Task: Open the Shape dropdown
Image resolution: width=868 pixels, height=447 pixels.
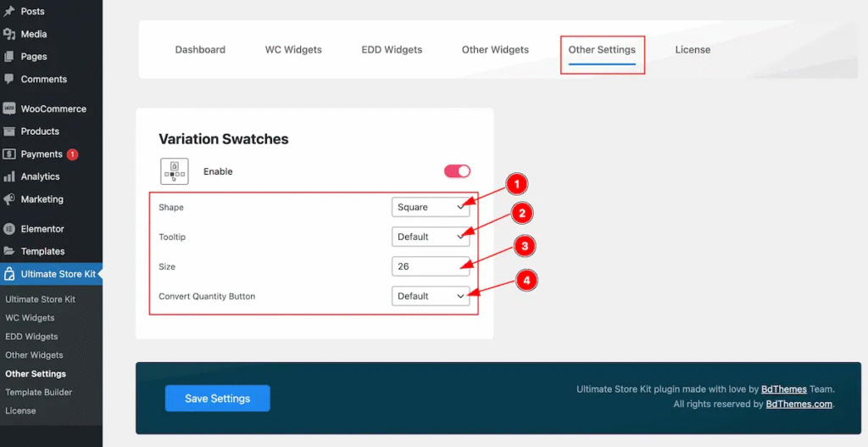Action: coord(431,207)
